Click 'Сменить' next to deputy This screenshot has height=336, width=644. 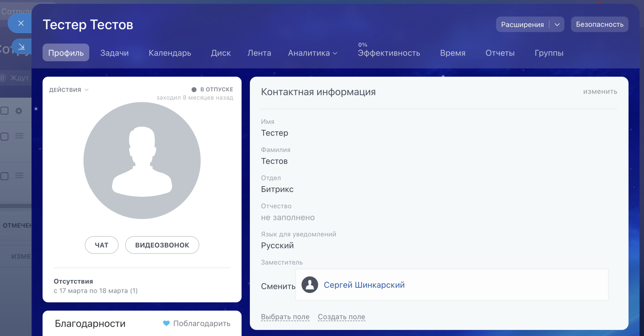click(x=278, y=286)
